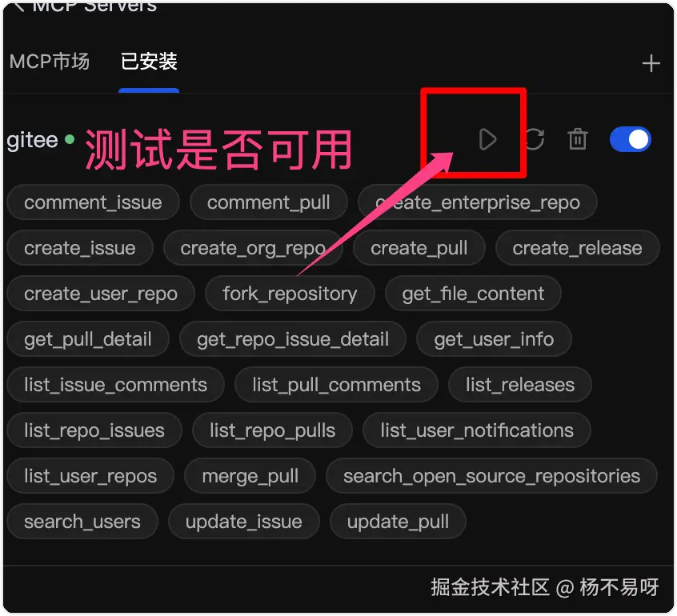Viewport: 677px width, 616px height.
Task: Disable the gitee server toggle switch
Action: [631, 139]
